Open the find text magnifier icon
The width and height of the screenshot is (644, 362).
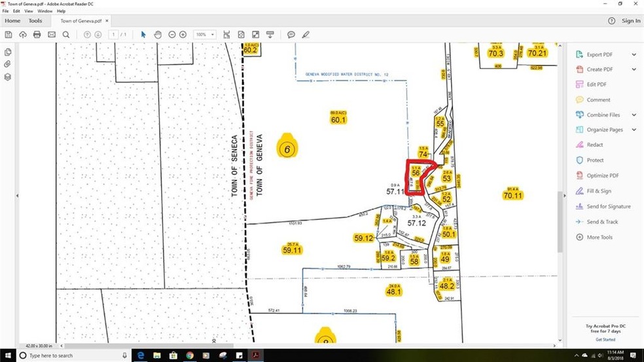(65, 35)
